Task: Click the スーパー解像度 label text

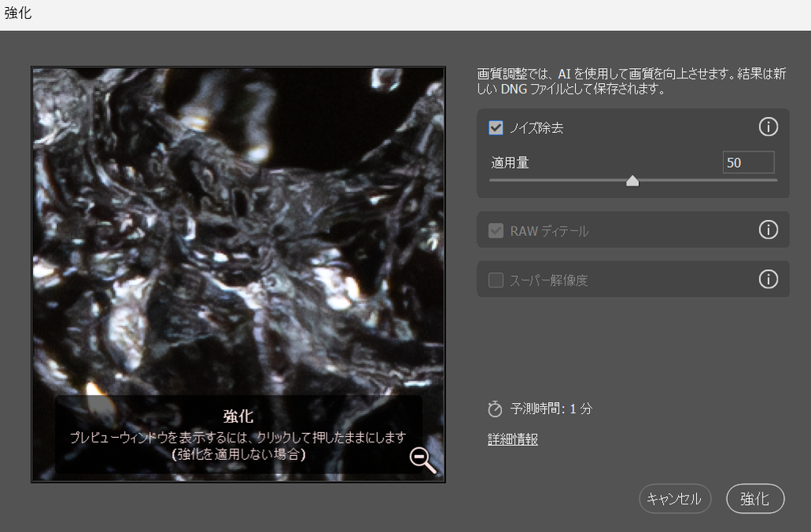Action: pyautogui.click(x=548, y=280)
